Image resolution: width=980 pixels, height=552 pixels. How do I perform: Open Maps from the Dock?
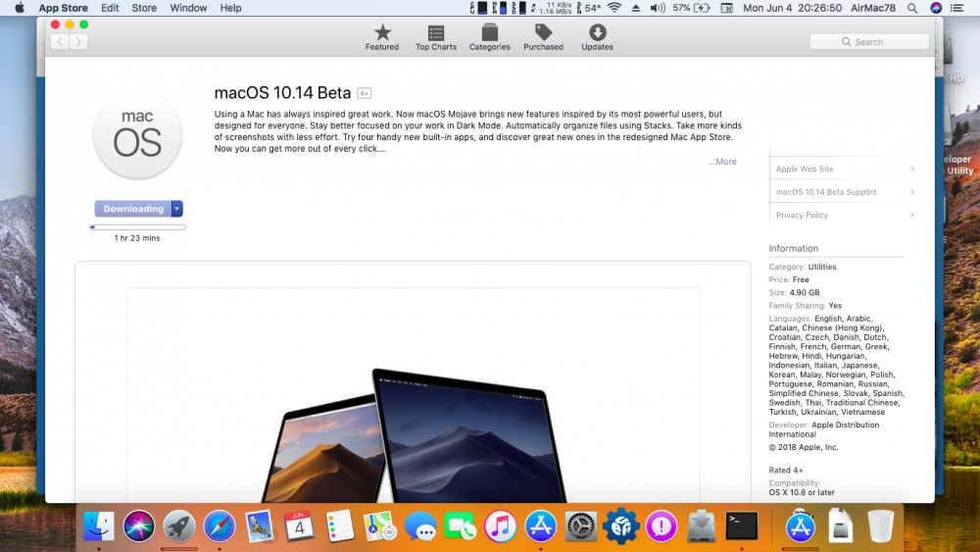[380, 526]
